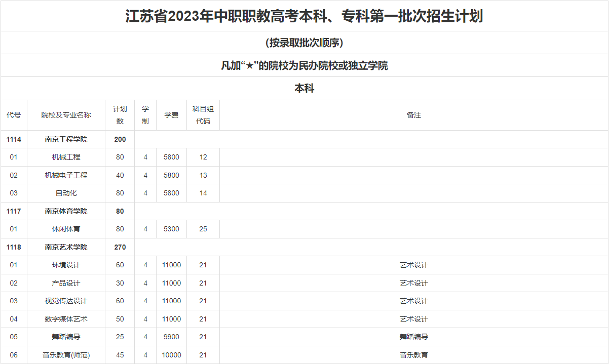The image size is (609, 364).
Task: Click tuition 9900 in 舞蹈编导 row
Action: 171,337
